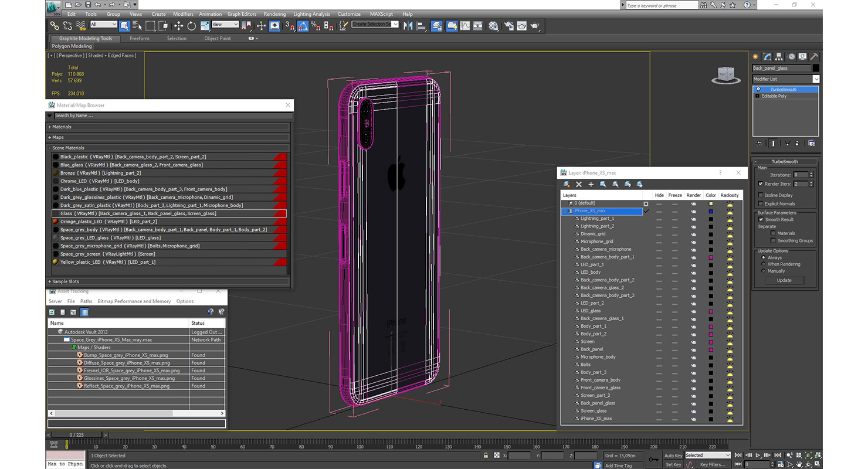Toggle the Angle Snap icon
The image size is (868, 469).
[x=303, y=25]
